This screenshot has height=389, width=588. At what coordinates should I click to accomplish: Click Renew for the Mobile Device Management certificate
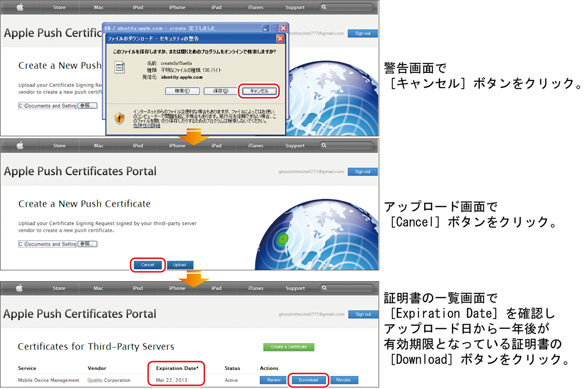pos(274,380)
